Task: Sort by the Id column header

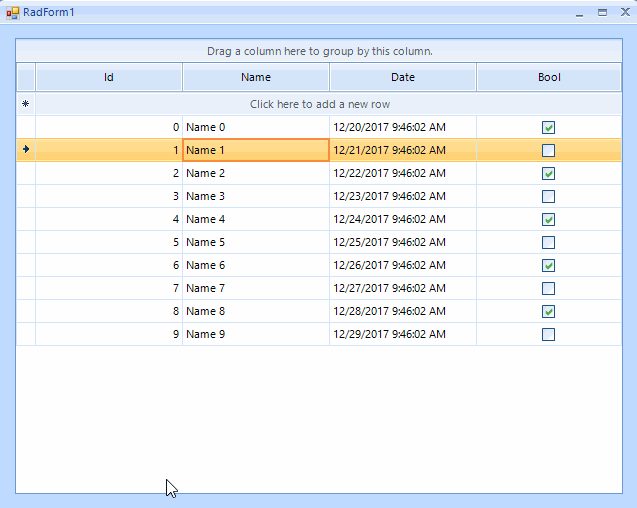Action: 109,77
